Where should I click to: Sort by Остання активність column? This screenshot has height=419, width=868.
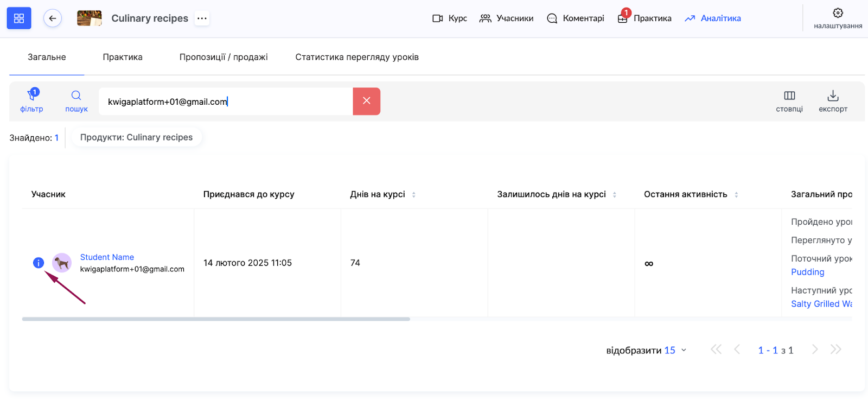(x=736, y=194)
